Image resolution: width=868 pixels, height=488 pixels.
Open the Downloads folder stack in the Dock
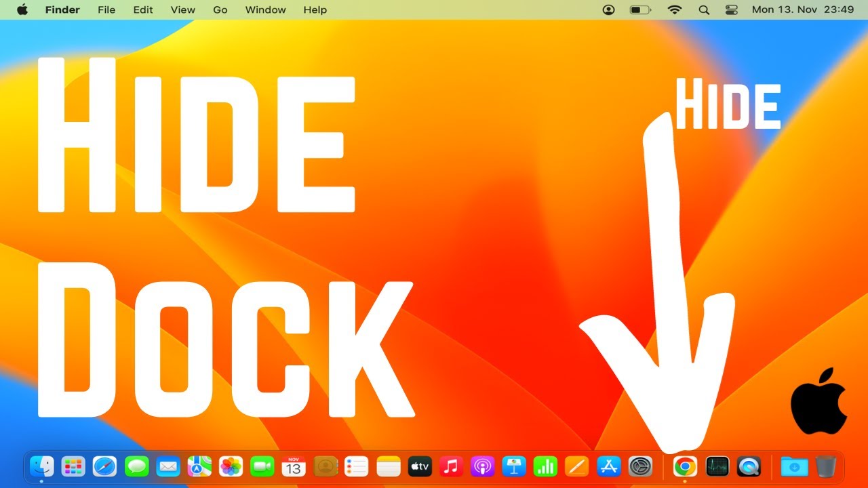tap(794, 466)
